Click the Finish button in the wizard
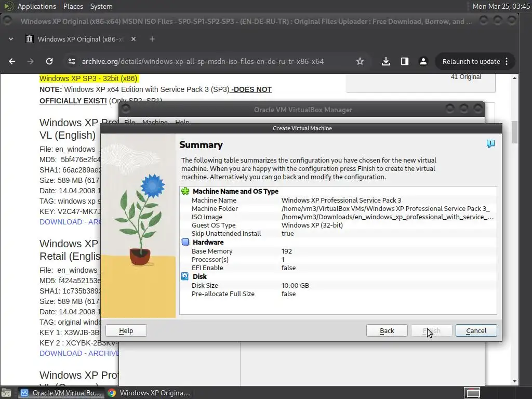The width and height of the screenshot is (532, 399). coord(431,330)
